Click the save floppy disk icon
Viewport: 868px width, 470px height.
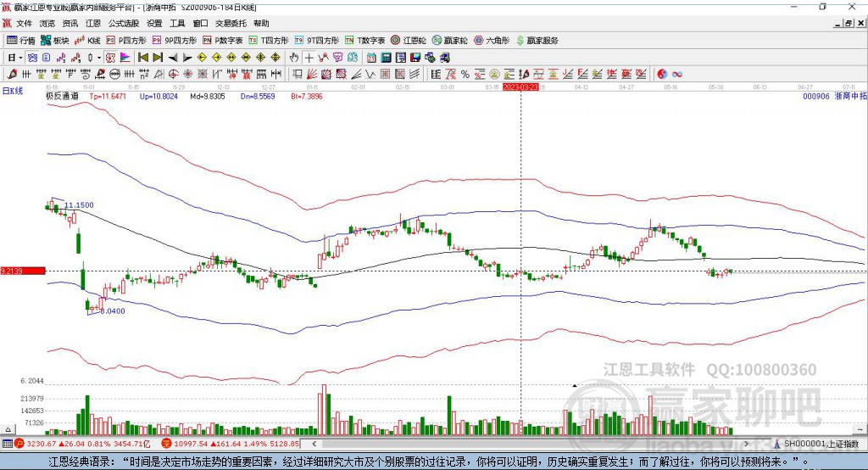coord(415,58)
